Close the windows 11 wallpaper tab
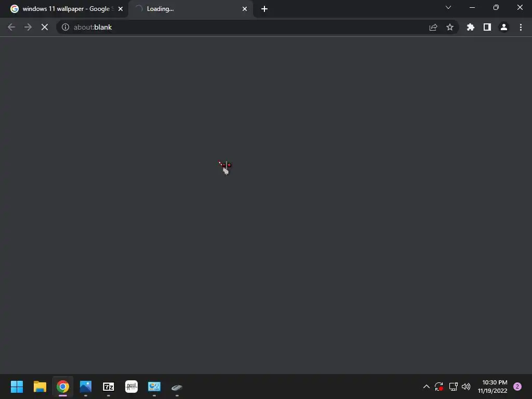532x399 pixels. click(x=121, y=9)
